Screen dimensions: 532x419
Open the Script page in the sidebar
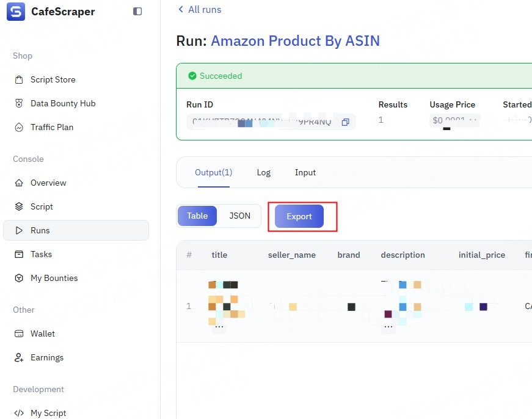click(x=42, y=206)
